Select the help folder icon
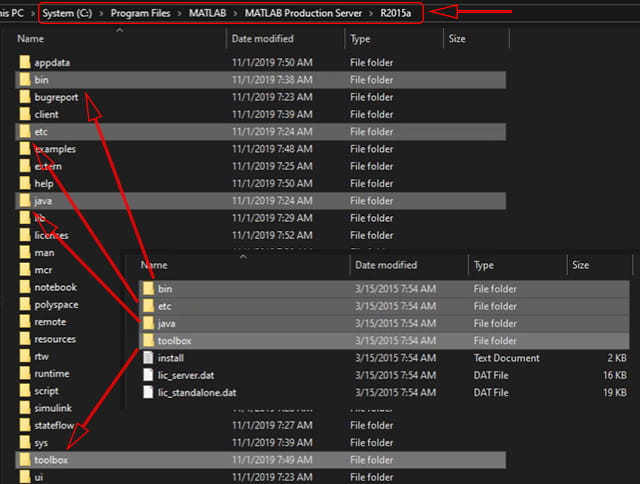The height and width of the screenshot is (484, 640). [25, 183]
